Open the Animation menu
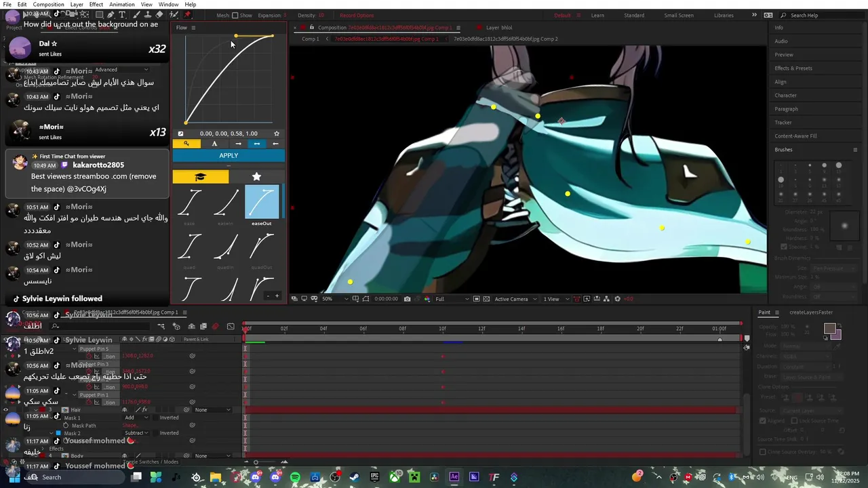 tap(122, 4)
